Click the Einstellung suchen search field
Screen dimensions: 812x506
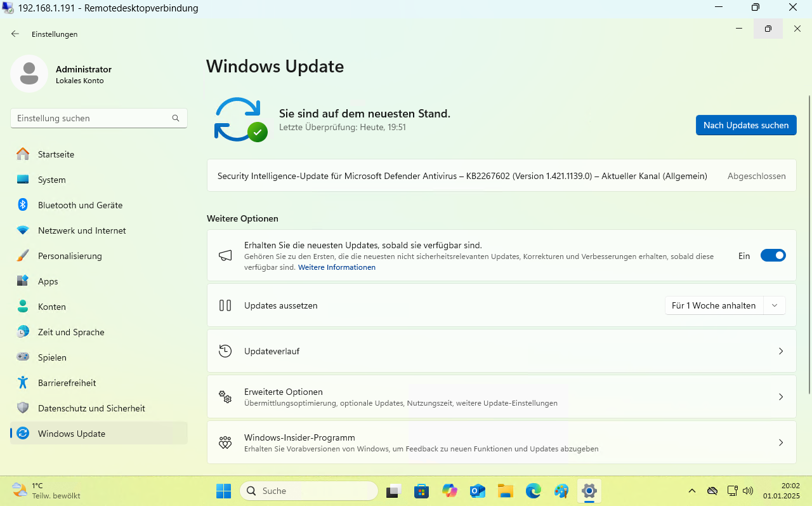point(92,118)
